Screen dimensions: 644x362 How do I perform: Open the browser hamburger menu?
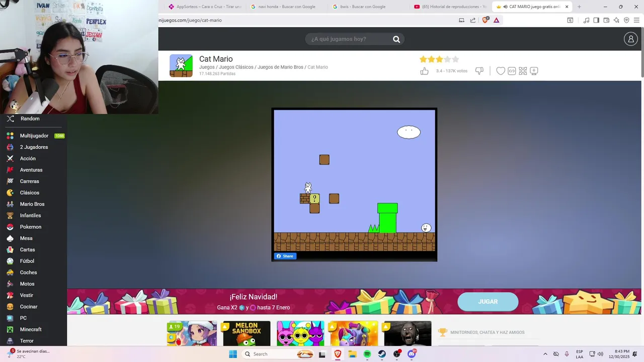pyautogui.click(x=637, y=20)
